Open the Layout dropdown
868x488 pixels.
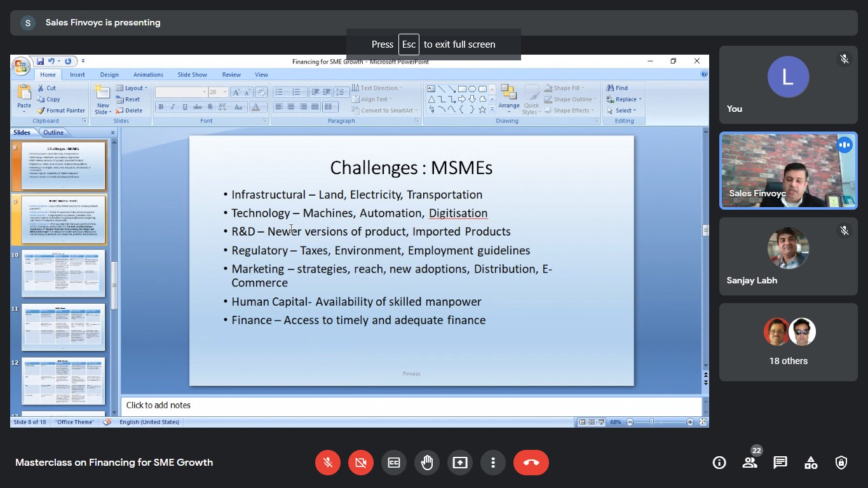click(132, 88)
